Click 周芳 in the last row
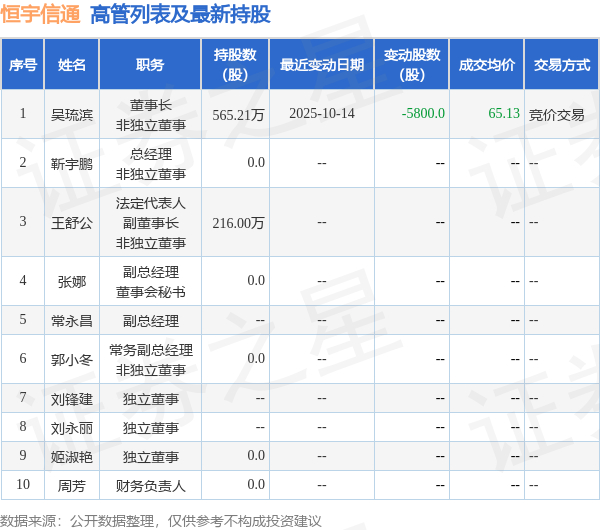Image resolution: width=600 pixels, height=530 pixels. click(72, 486)
